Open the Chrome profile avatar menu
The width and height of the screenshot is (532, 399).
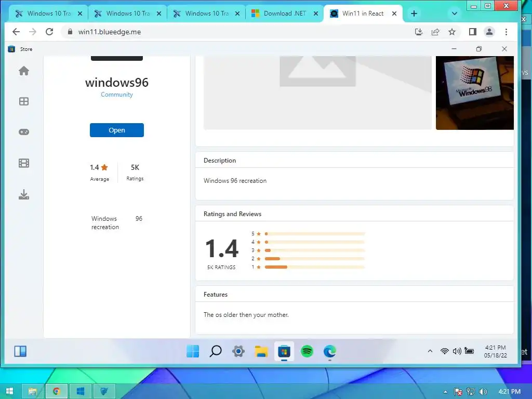[x=489, y=32]
